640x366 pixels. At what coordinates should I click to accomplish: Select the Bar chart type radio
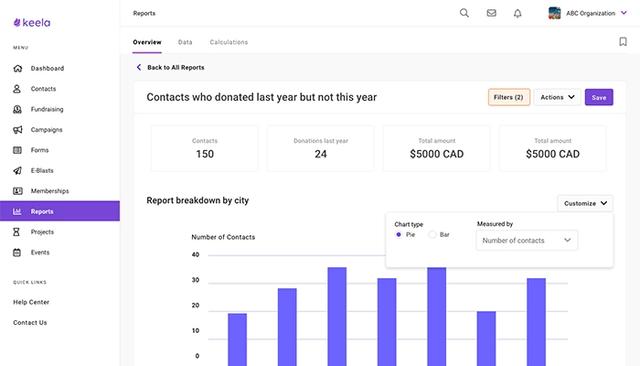coord(432,235)
